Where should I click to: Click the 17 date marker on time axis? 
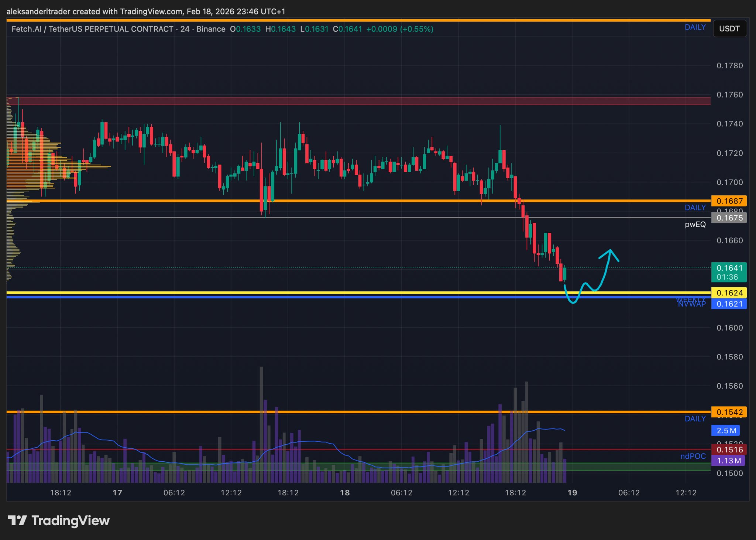click(117, 493)
